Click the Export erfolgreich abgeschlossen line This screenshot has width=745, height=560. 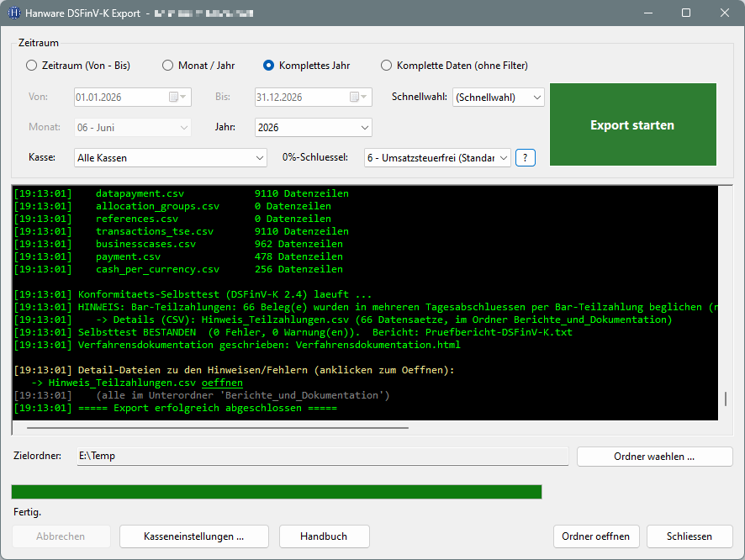[176, 408]
